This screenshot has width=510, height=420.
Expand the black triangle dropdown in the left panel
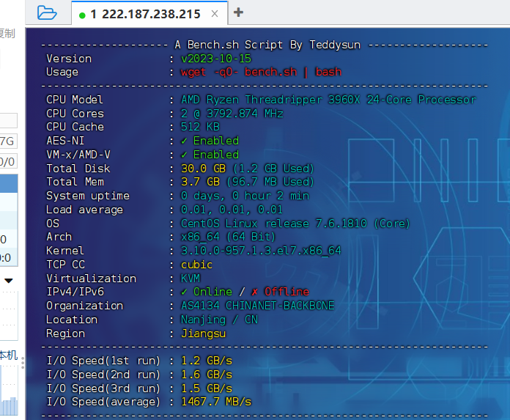(9, 281)
